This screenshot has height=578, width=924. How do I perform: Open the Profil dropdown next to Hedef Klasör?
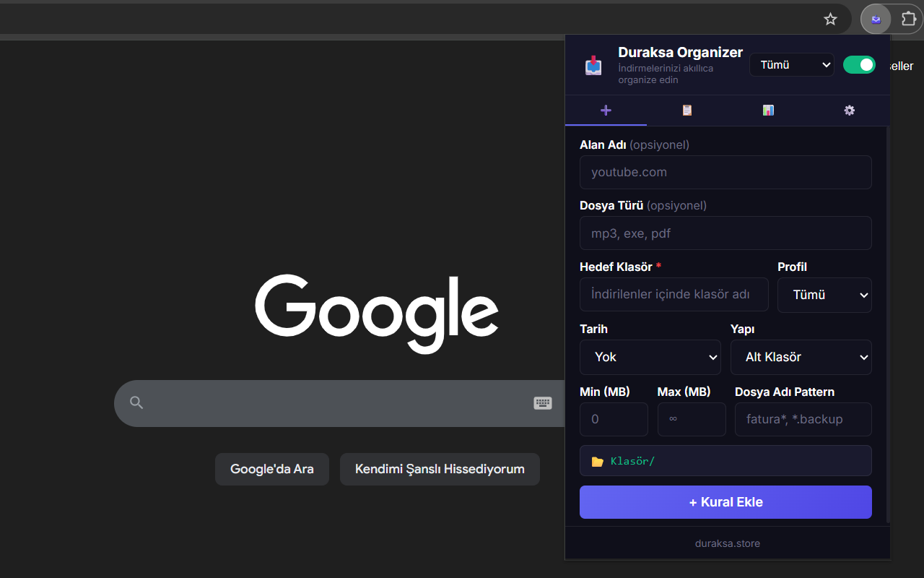tap(824, 295)
